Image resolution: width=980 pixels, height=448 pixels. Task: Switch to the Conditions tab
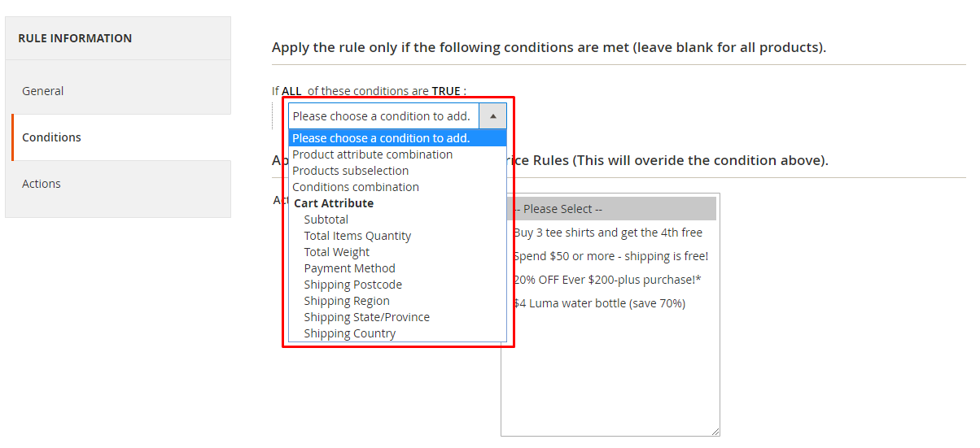coord(51,137)
